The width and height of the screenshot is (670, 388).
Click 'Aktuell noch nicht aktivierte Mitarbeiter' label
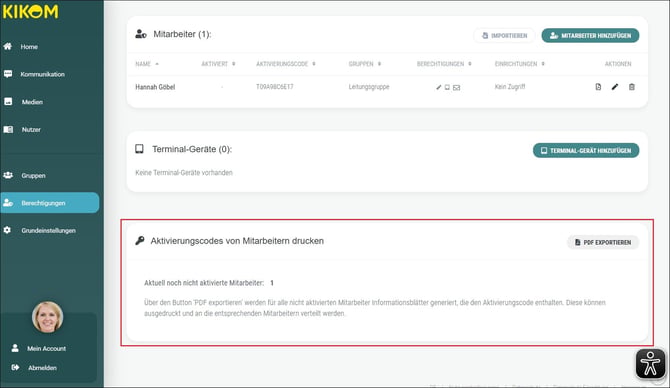click(x=204, y=283)
